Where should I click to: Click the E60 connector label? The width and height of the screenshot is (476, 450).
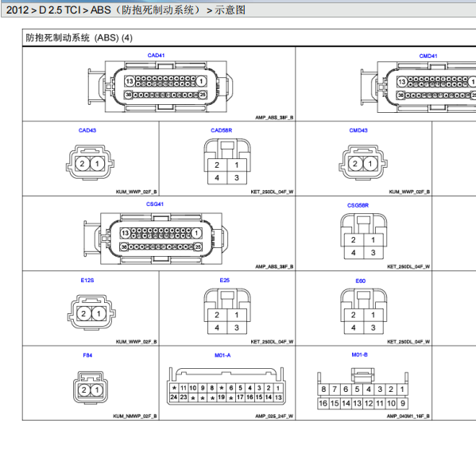[361, 281]
